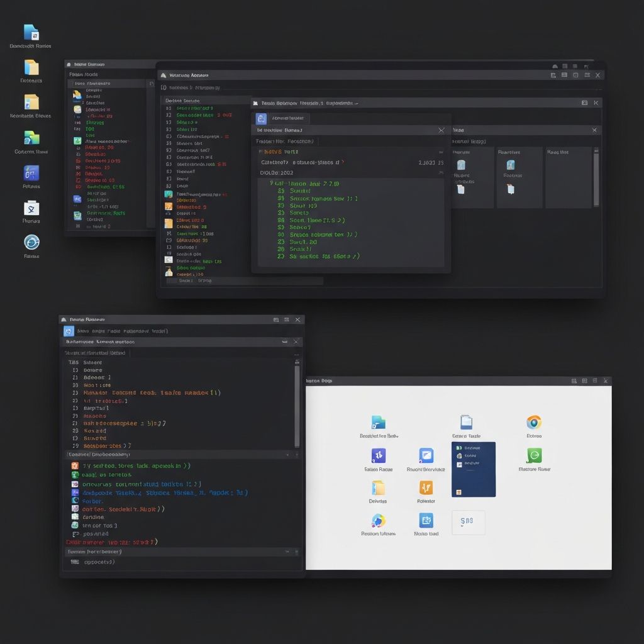
Task: Launch the orange 'Rolestor' icon
Action: 426,488
